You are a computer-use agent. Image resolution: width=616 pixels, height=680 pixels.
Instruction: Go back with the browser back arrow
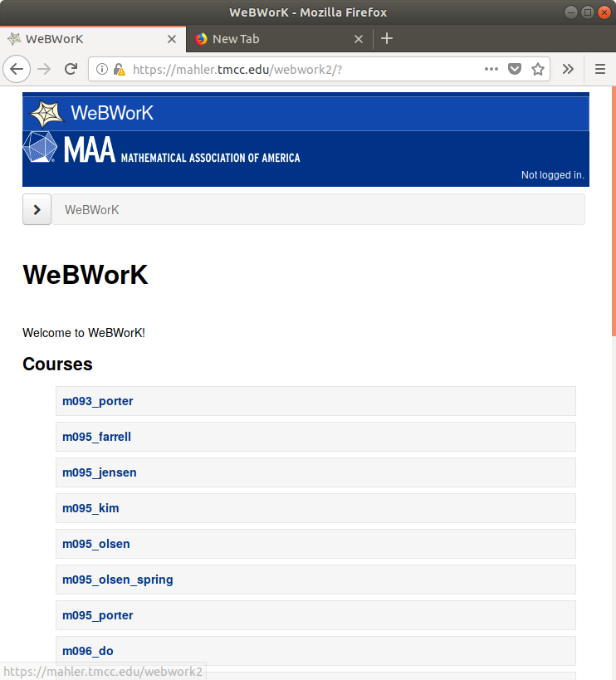pos(17,69)
